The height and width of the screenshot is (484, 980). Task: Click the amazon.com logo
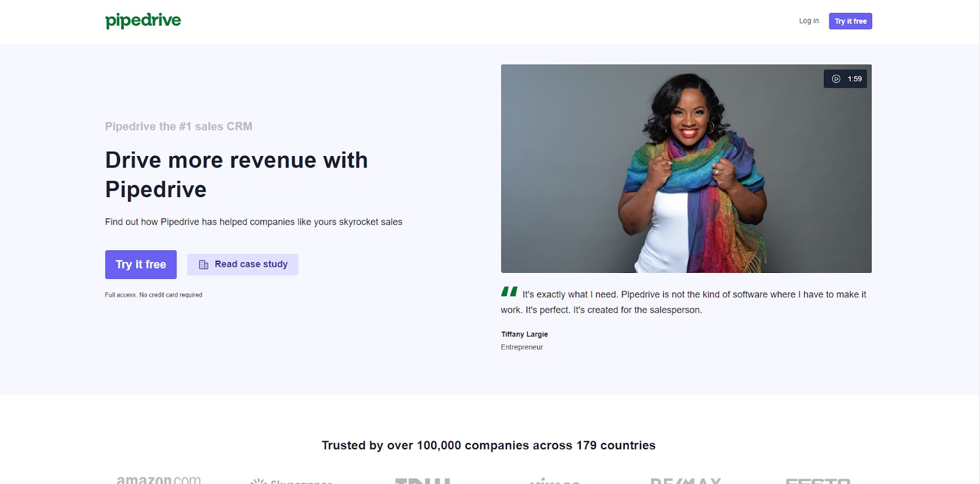click(x=159, y=480)
